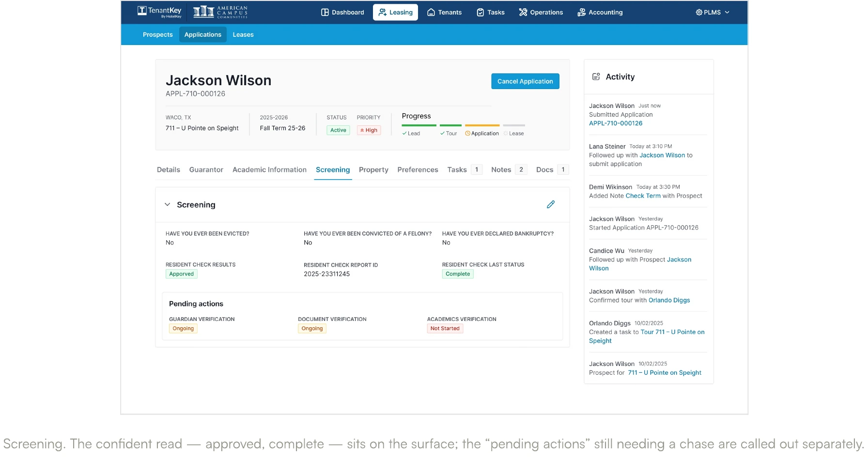Select the Applications sub-tab
Image resolution: width=868 pixels, height=457 pixels.
[x=203, y=34]
